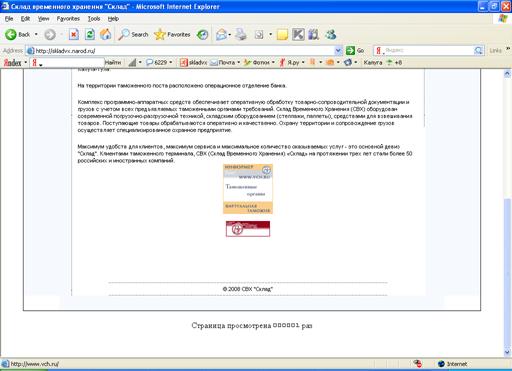The height and width of the screenshot is (371, 512).
Task: Open the Tools menu
Action: [94, 19]
